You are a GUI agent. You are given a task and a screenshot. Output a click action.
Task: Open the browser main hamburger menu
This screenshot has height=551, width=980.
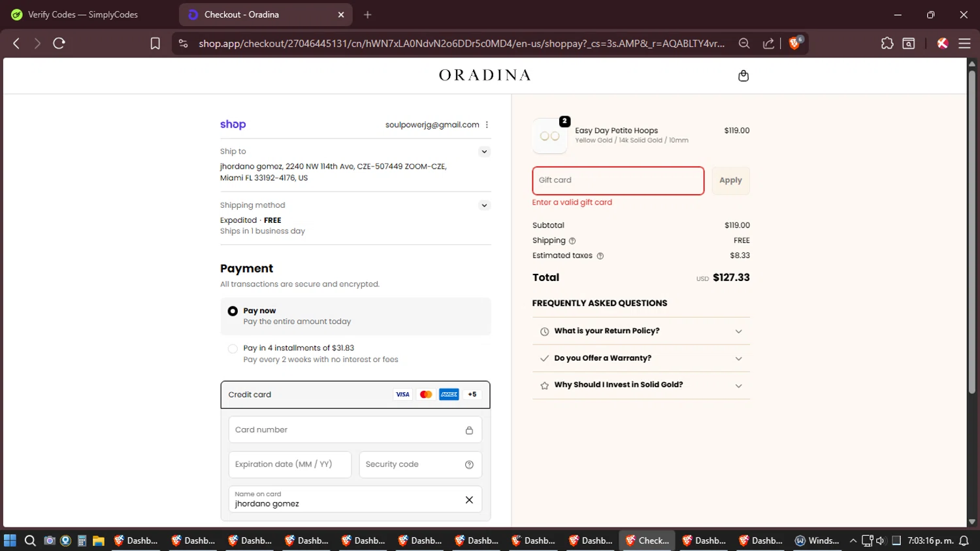coord(964,43)
